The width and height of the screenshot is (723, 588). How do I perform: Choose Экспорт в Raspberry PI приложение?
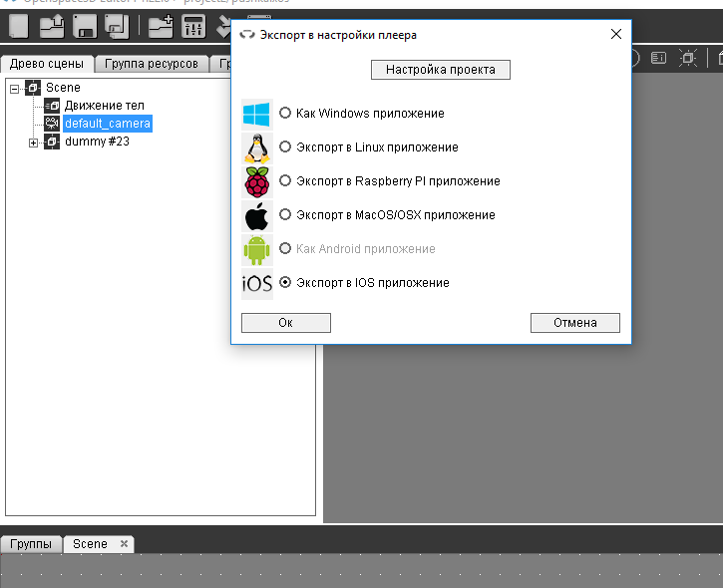[x=285, y=180]
